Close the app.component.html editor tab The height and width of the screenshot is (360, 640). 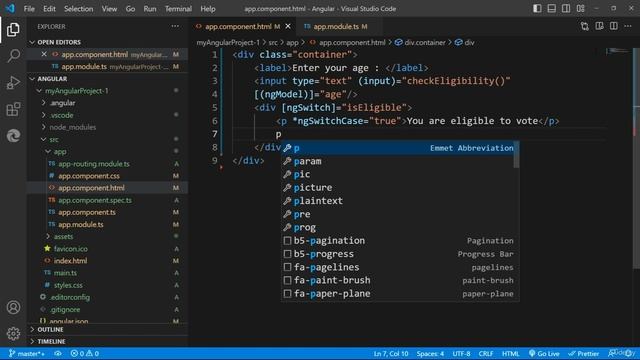pos(288,26)
